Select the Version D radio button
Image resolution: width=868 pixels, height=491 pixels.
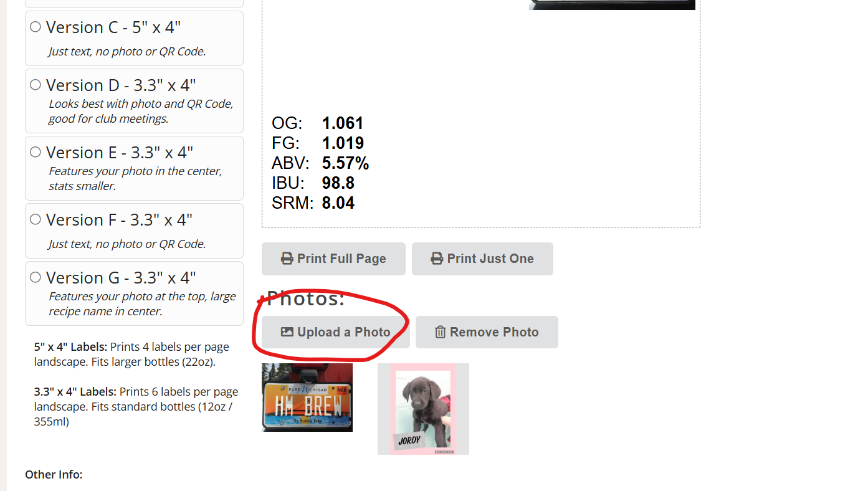pyautogui.click(x=36, y=85)
